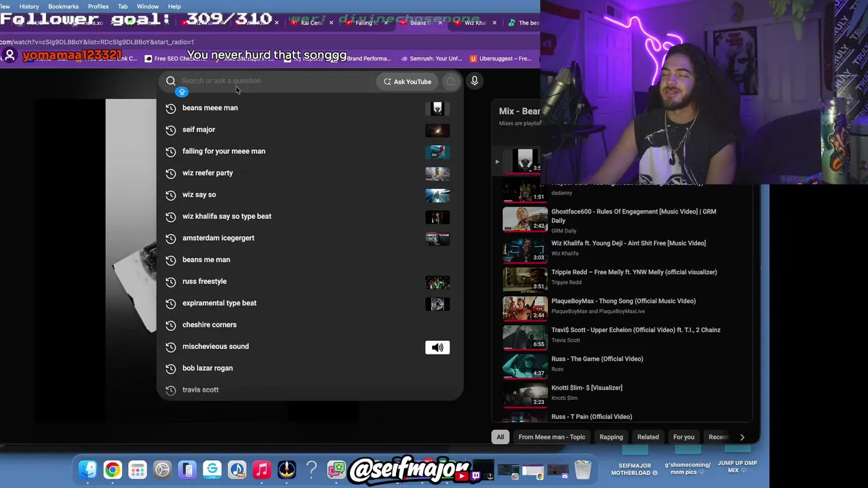Click speaker icon beside 'mischevieous sound'
This screenshot has width=868, height=488.
pyautogui.click(x=437, y=347)
